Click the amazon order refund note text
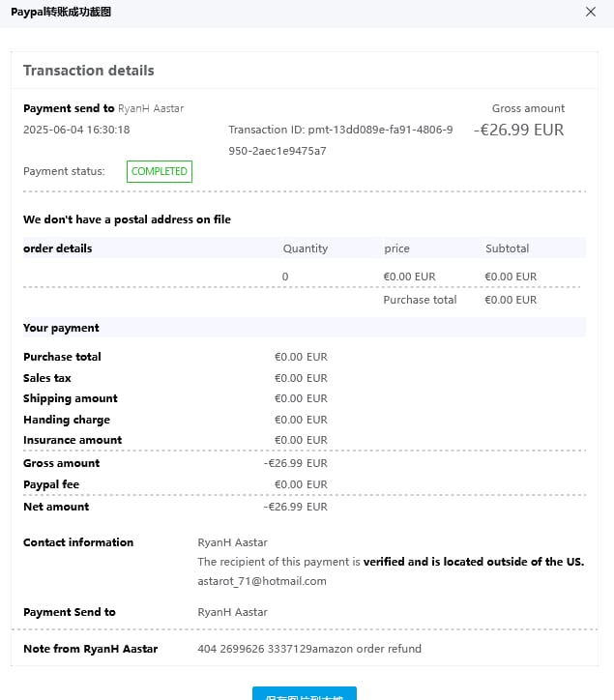 click(x=309, y=649)
